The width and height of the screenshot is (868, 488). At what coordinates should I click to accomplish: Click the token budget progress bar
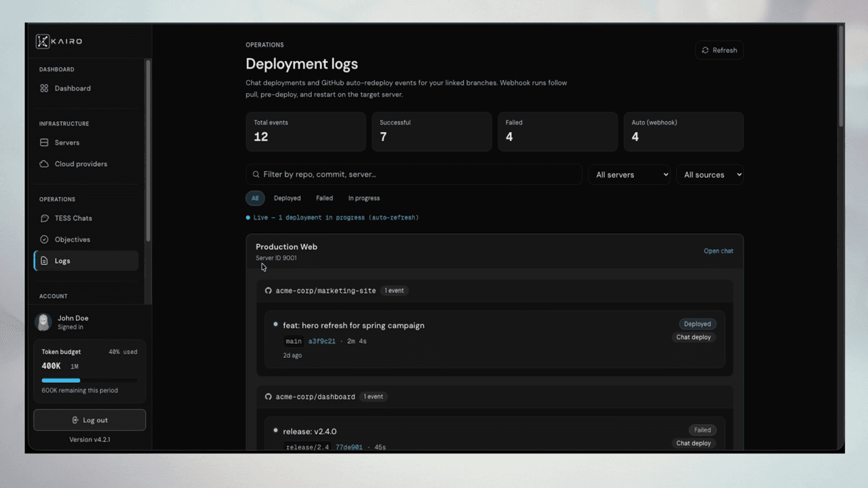coord(90,380)
